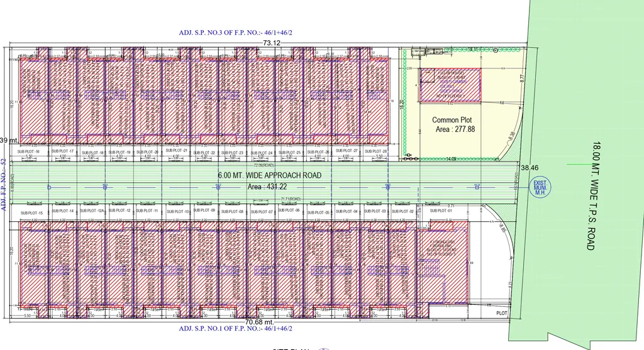The width and height of the screenshot is (644, 350).
Task: Click the 72.09(ROAD) dimension text
Action: point(264,165)
